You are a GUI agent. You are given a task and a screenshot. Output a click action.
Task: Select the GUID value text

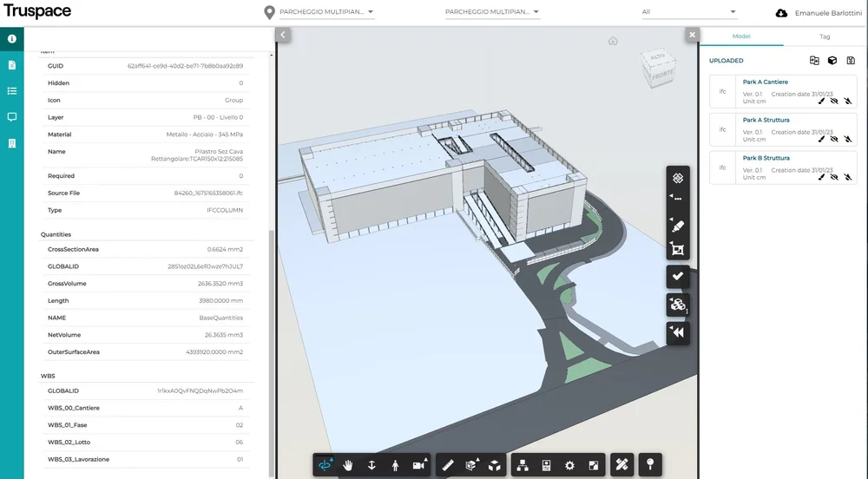click(185, 66)
